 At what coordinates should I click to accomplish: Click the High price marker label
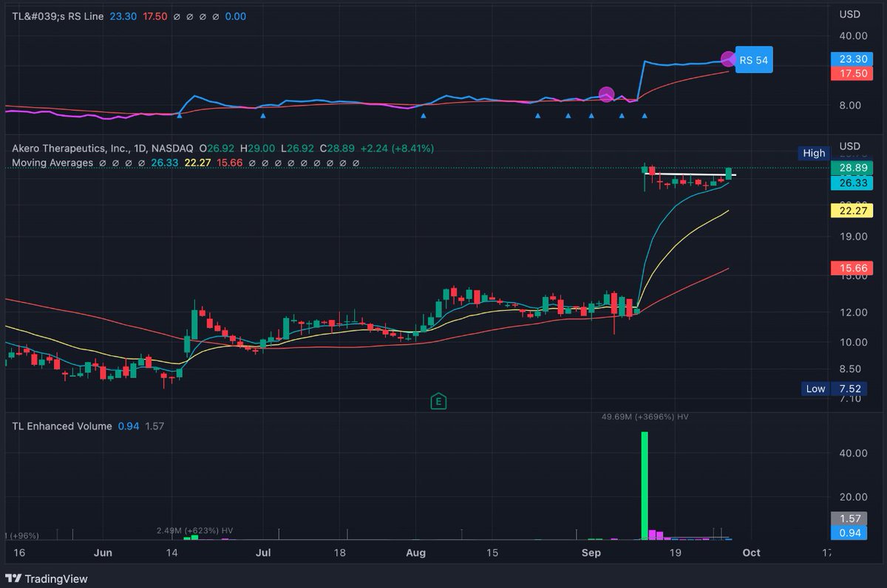(813, 153)
